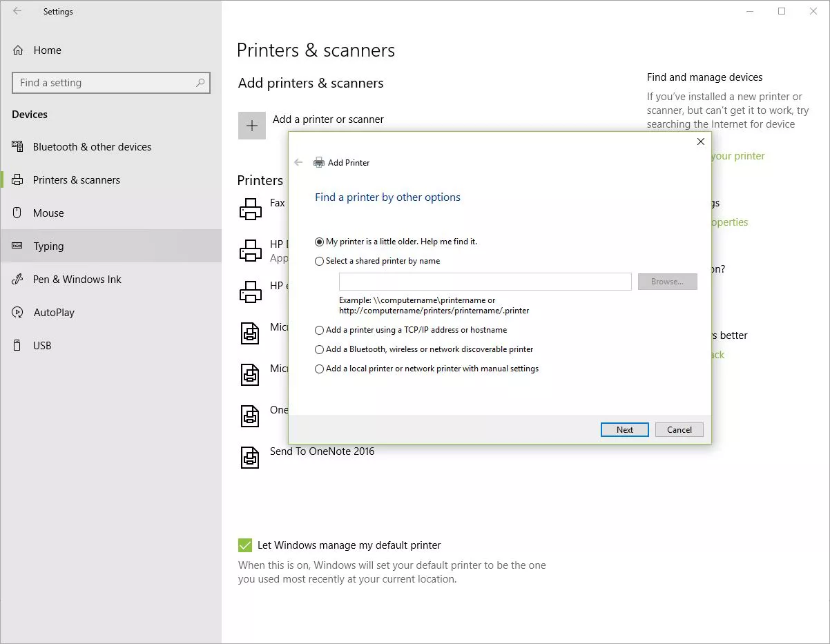830x644 pixels.
Task: Click the Add Printer title printer icon
Action: (x=319, y=163)
